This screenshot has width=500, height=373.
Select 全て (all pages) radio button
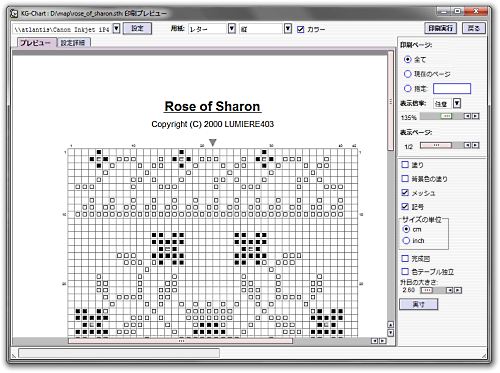click(x=407, y=59)
